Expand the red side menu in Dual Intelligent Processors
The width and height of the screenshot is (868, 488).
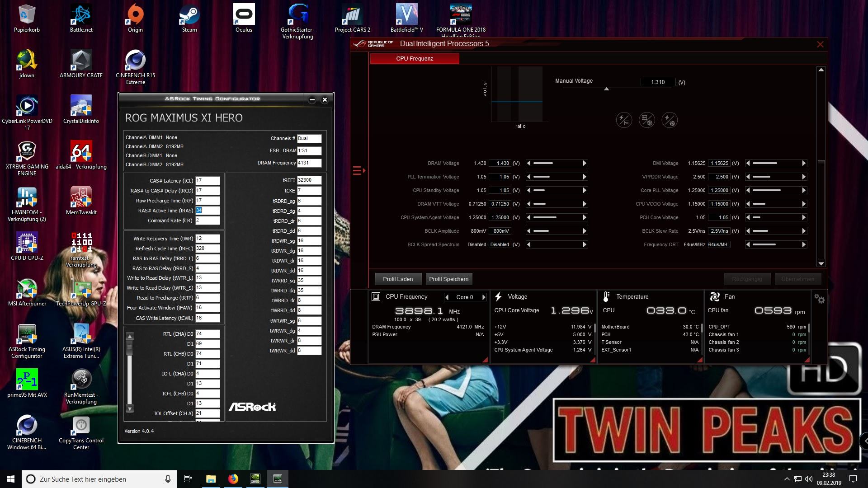coord(359,170)
